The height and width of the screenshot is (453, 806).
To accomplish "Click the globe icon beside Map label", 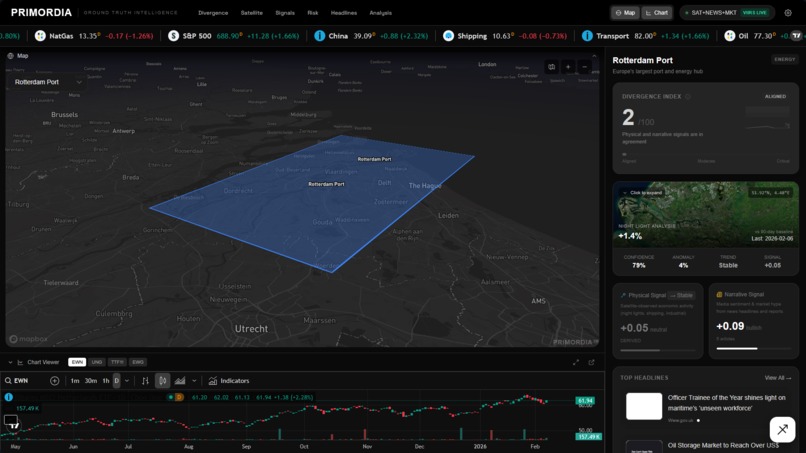I will pos(10,56).
